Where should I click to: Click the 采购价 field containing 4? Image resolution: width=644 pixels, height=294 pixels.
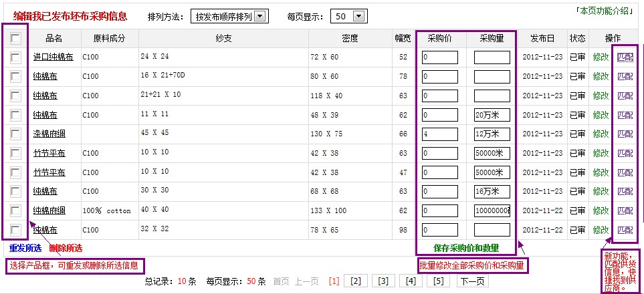439,134
